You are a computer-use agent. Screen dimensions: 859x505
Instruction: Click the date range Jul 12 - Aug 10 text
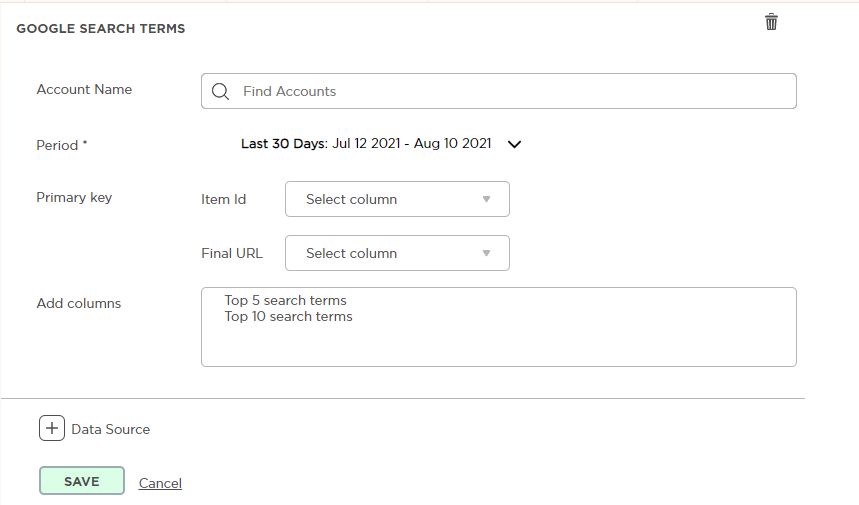[x=411, y=144]
